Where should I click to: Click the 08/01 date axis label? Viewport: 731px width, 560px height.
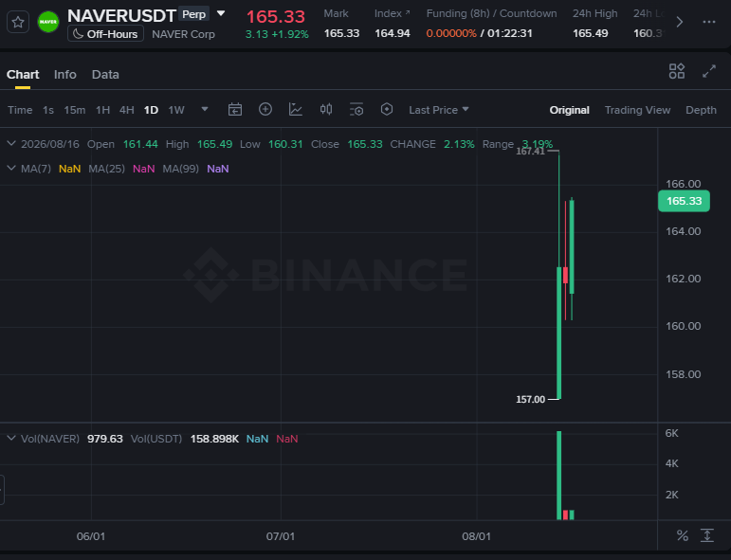click(x=477, y=536)
